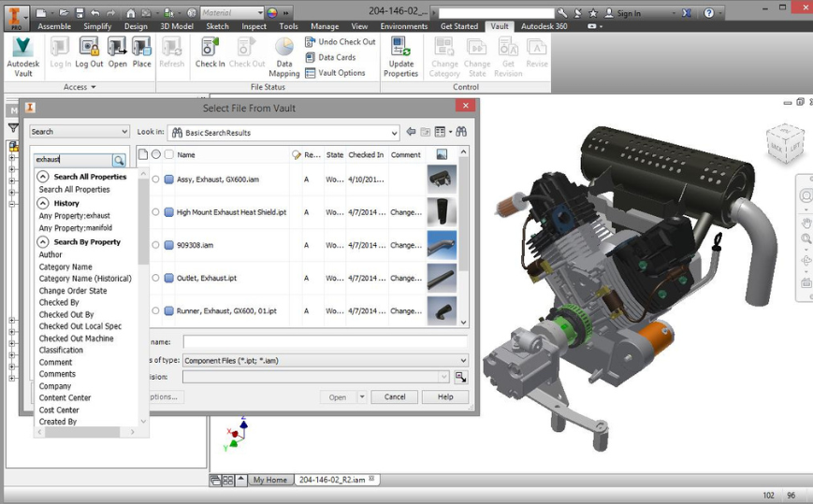813x504 pixels.
Task: Select radio for Runner, Exhaust, GX600, 01.ipt
Action: 155,310
